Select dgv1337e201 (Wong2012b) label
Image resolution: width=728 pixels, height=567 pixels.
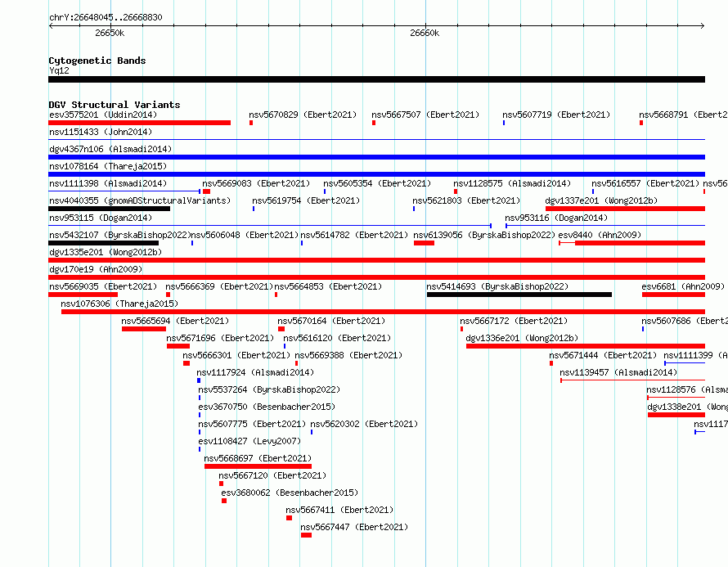tap(601, 200)
